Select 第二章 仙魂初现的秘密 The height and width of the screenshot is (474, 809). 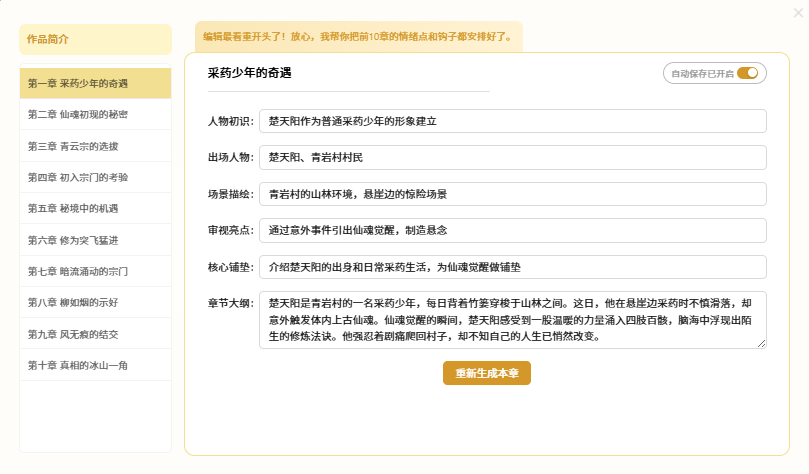(x=95, y=115)
